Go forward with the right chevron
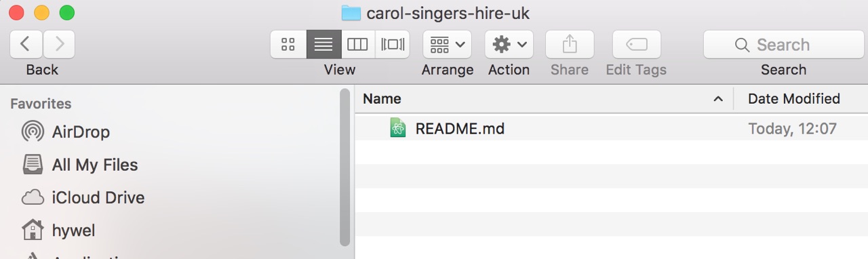868x259 pixels. 59,45
